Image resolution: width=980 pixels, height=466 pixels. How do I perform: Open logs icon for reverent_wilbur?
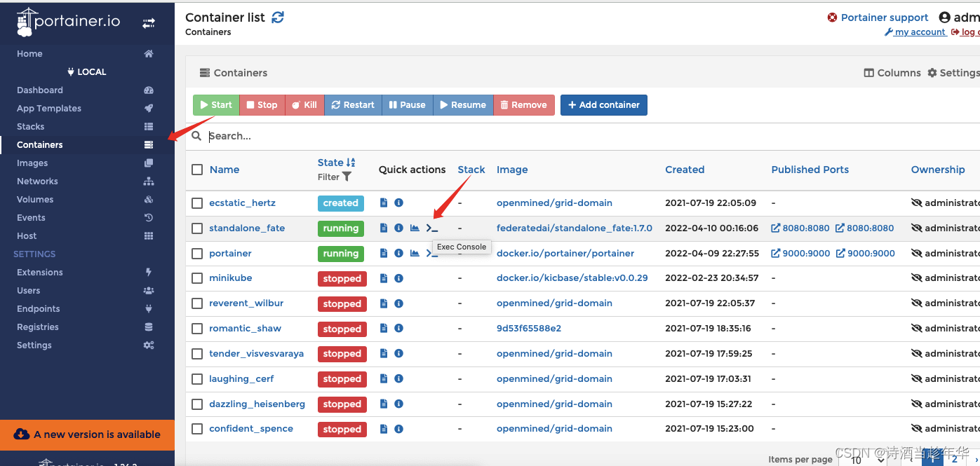point(384,303)
